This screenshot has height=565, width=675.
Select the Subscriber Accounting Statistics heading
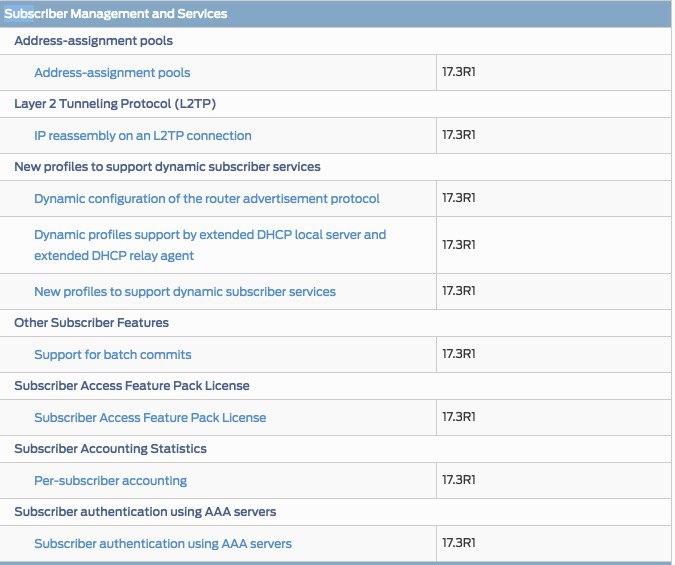[x=110, y=448]
